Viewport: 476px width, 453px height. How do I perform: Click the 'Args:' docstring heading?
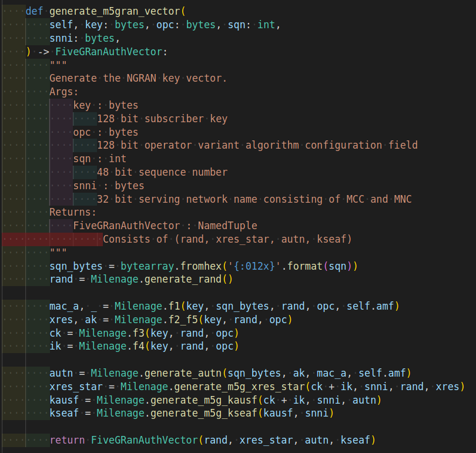click(x=63, y=92)
